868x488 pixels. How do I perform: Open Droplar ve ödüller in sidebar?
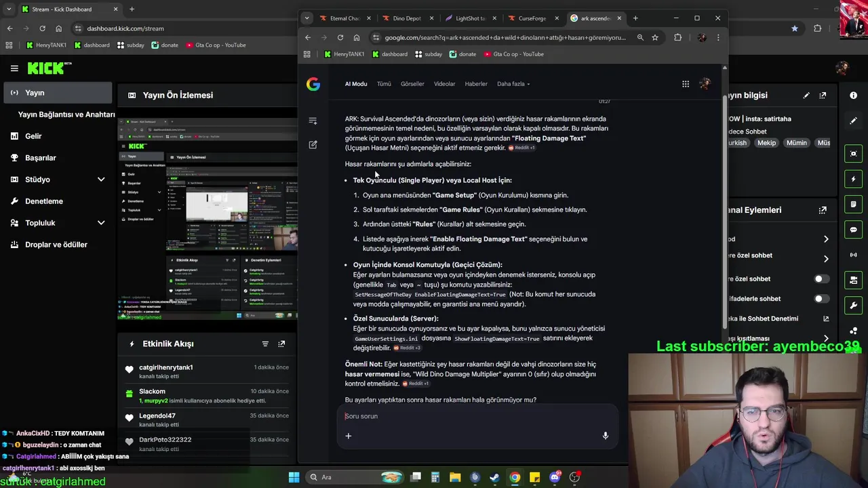(58, 245)
